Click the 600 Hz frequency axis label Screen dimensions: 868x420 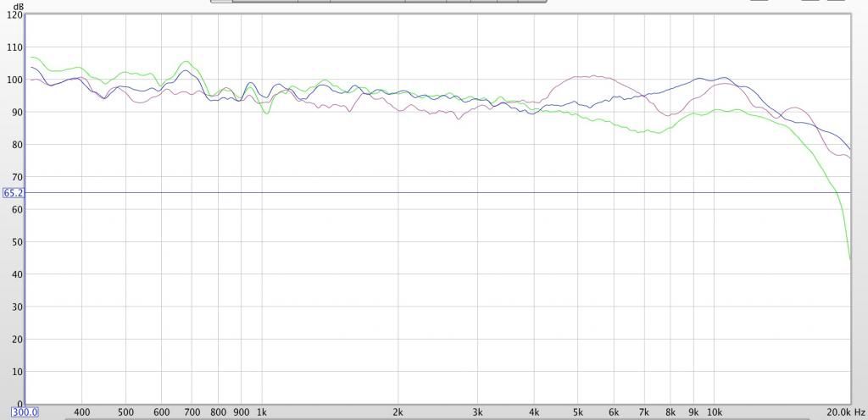[x=162, y=412]
